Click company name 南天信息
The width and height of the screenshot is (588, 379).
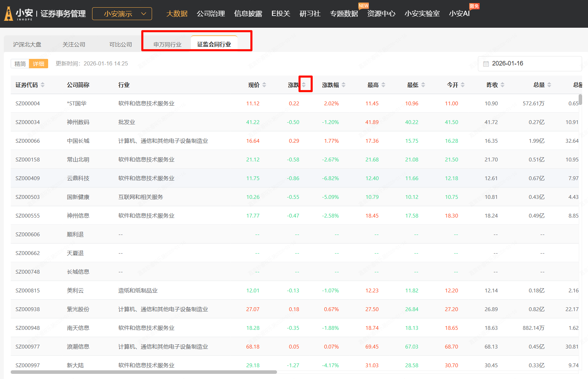tap(78, 328)
